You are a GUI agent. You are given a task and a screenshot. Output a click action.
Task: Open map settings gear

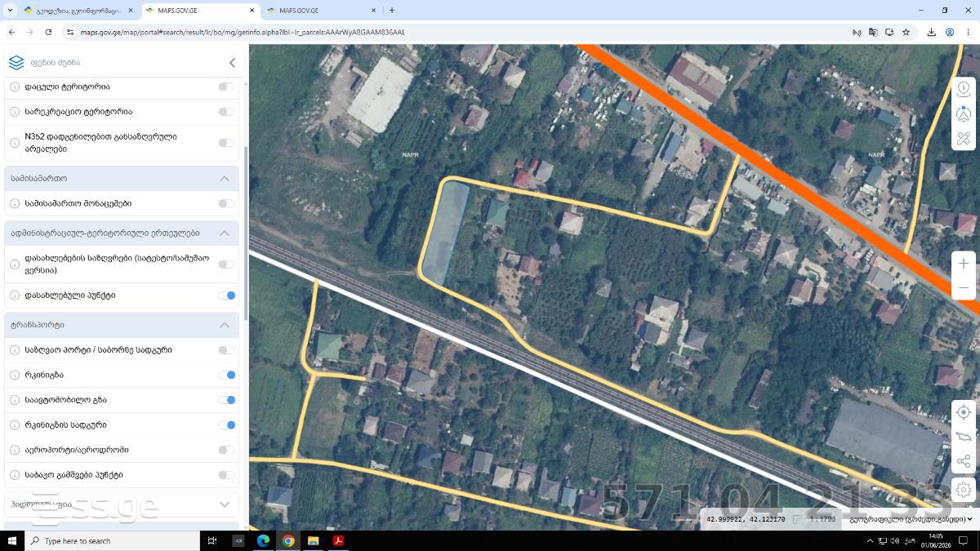964,490
